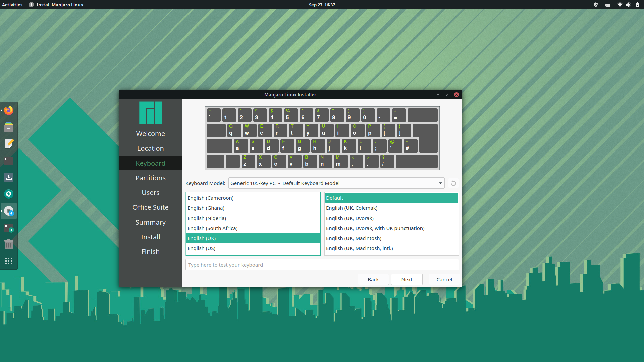Select English (UK, Colemak) keyboard variant
The image size is (644, 362).
click(x=351, y=208)
